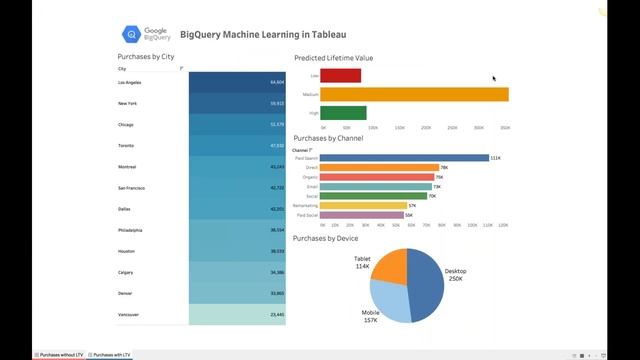Click the red Organic channel bar
The image size is (640, 360).
click(377, 177)
